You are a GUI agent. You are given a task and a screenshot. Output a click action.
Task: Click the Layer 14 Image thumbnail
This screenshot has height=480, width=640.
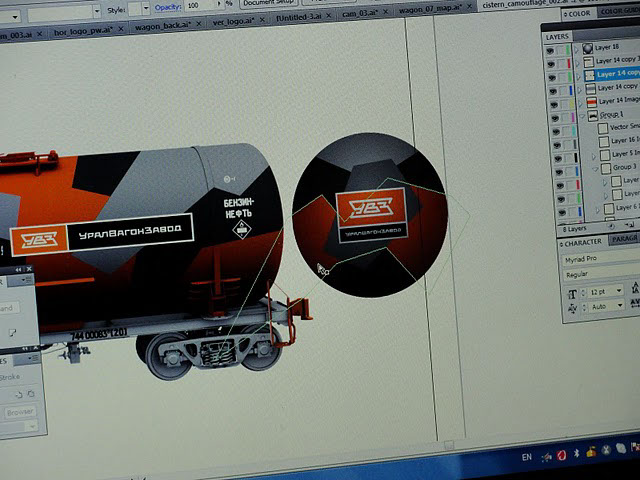click(591, 102)
